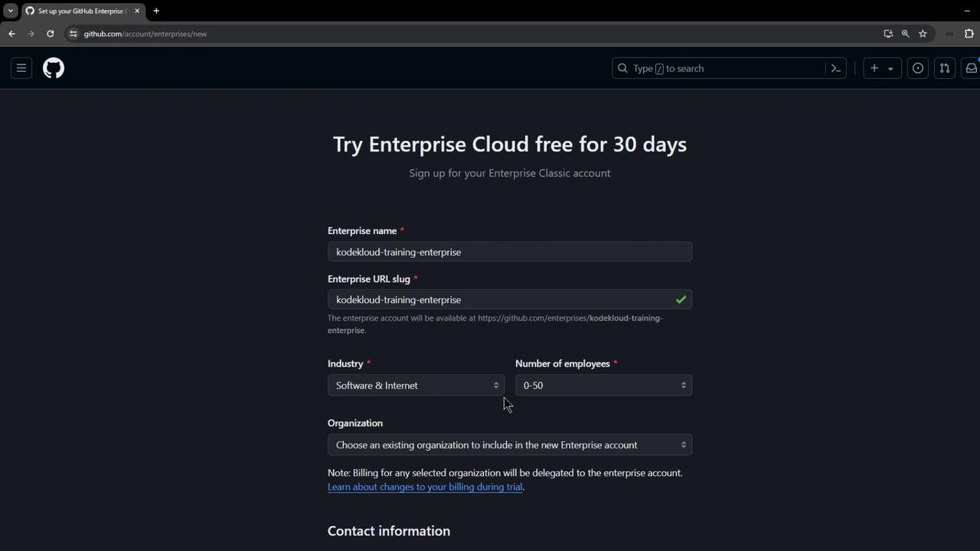Reload the page in Chrome
Image resolution: width=980 pixels, height=551 pixels.
pos(51,34)
